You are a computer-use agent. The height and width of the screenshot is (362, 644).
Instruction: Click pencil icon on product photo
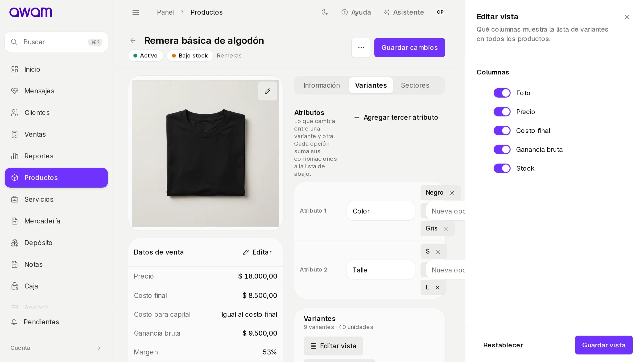pos(268,91)
